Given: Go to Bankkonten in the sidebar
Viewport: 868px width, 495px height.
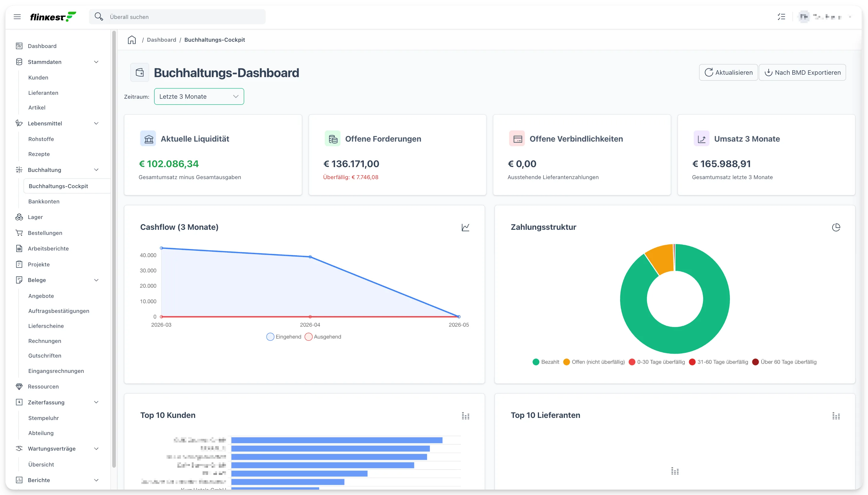Looking at the screenshot, I should [x=44, y=201].
